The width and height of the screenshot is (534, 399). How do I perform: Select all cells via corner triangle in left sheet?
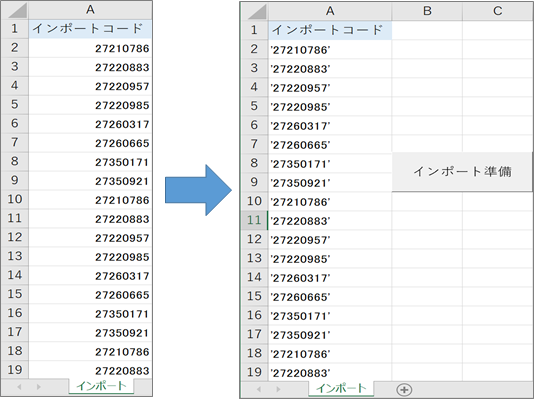17,10
